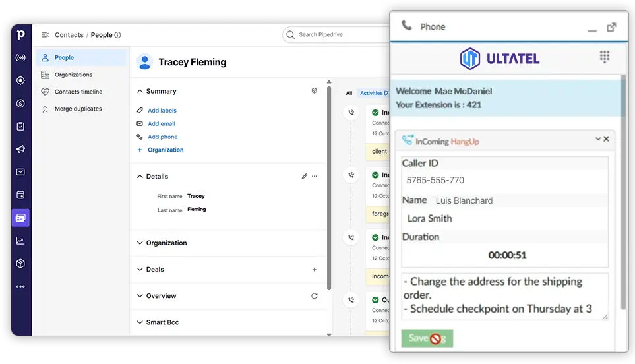The height and width of the screenshot is (364, 635).
Task: Click the Add email link
Action: tap(161, 123)
